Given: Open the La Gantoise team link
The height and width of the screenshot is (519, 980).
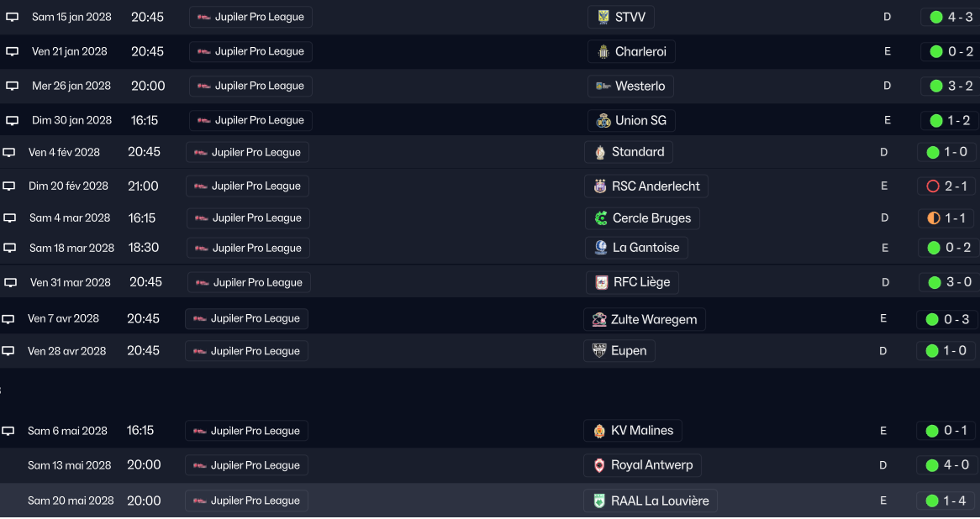Looking at the screenshot, I should (645, 248).
